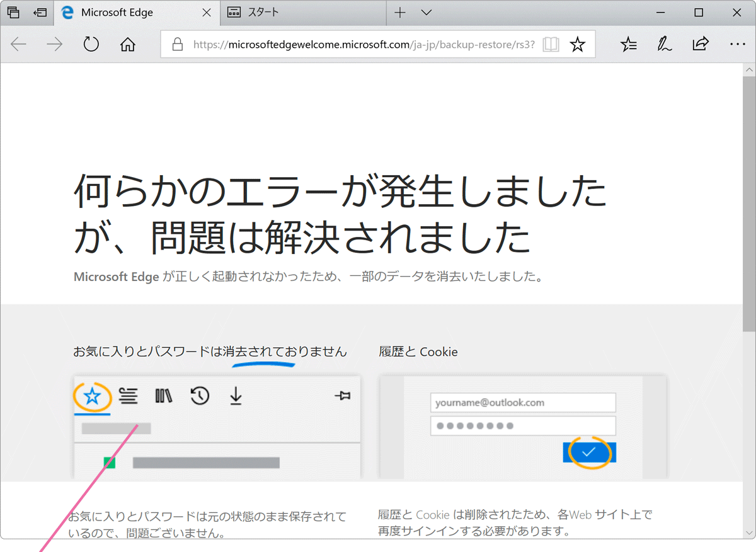Click the heading 履歴と Cookie
This screenshot has height=552, width=756.
tap(418, 352)
